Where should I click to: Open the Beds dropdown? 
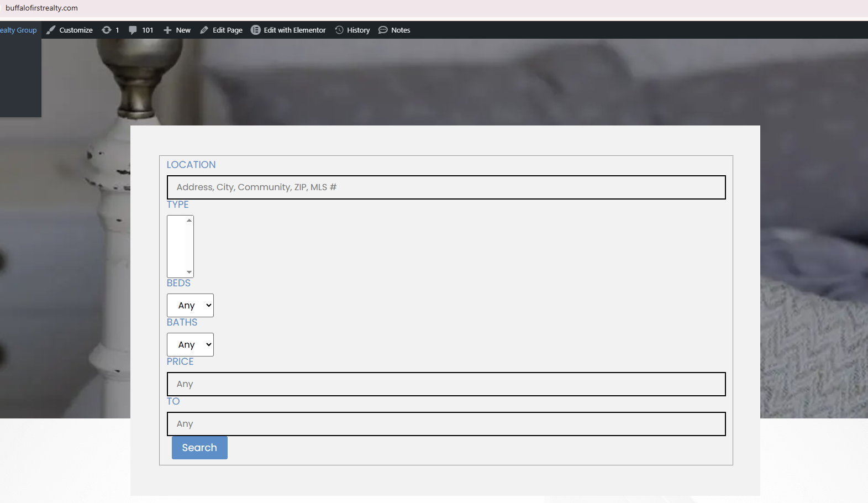(190, 305)
